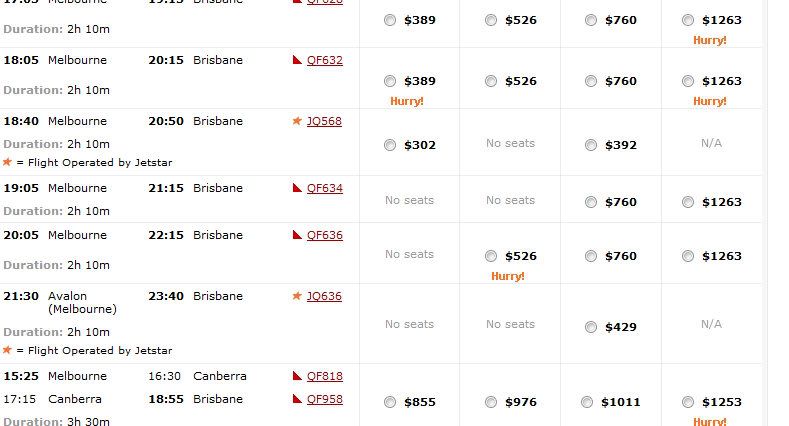The height and width of the screenshot is (426, 789).
Task: Click the Jetstar star icon beside JQ636
Action: pyautogui.click(x=297, y=296)
